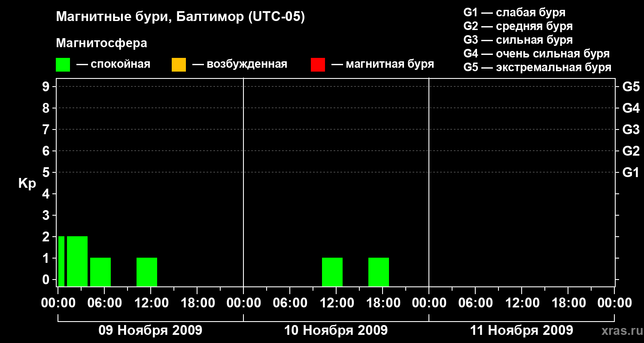The width and height of the screenshot is (644, 343).
Task: Click the right-axis 'G5' tick label
Action: [x=631, y=87]
